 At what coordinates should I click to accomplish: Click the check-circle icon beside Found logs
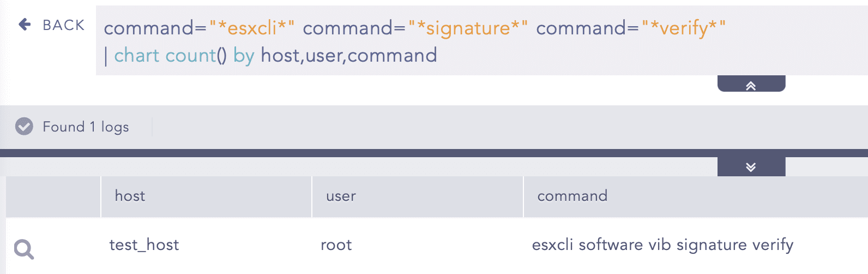(24, 127)
